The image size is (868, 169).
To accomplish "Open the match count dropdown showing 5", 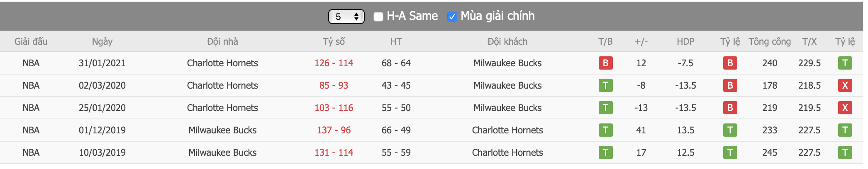I will (346, 17).
